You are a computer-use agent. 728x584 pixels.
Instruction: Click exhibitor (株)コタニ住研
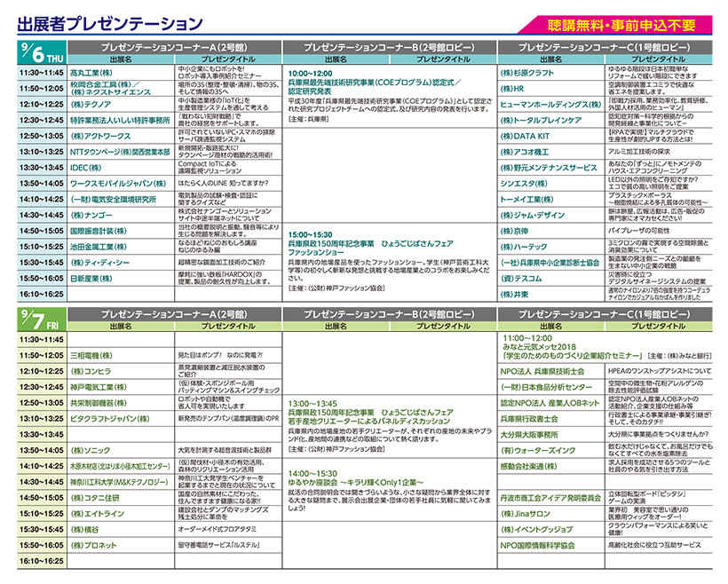[95, 498]
